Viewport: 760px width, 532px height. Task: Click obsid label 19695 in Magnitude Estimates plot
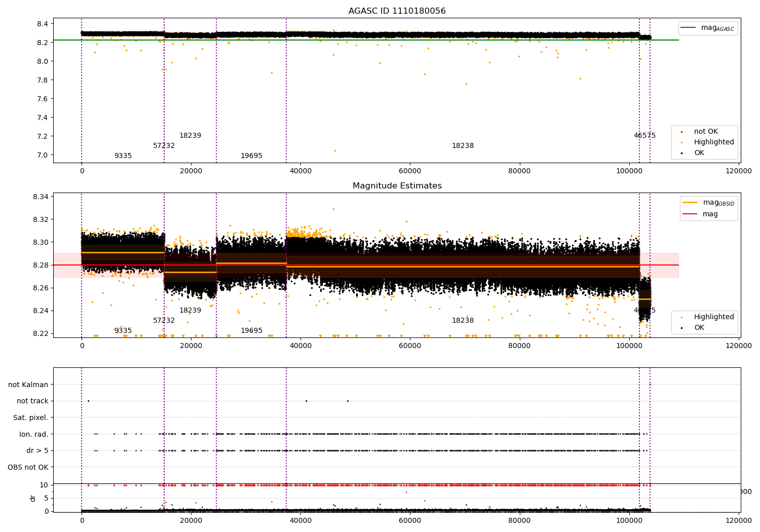pyautogui.click(x=251, y=331)
